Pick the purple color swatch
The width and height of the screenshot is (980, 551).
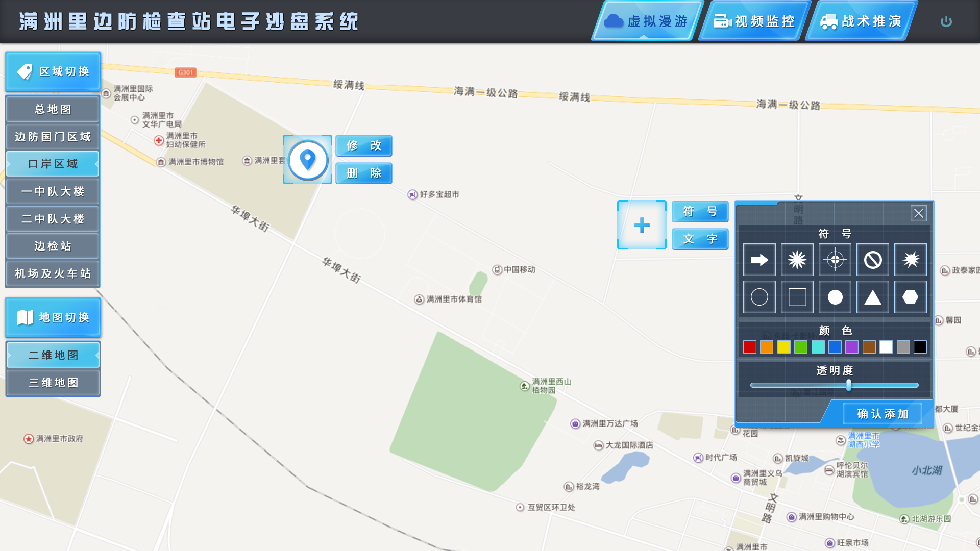coord(852,347)
